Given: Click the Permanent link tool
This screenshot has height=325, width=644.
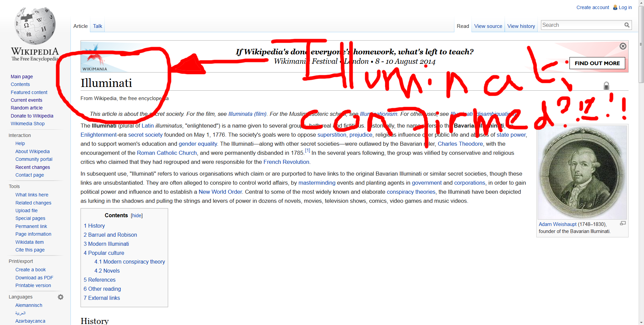Looking at the screenshot, I should tap(31, 226).
